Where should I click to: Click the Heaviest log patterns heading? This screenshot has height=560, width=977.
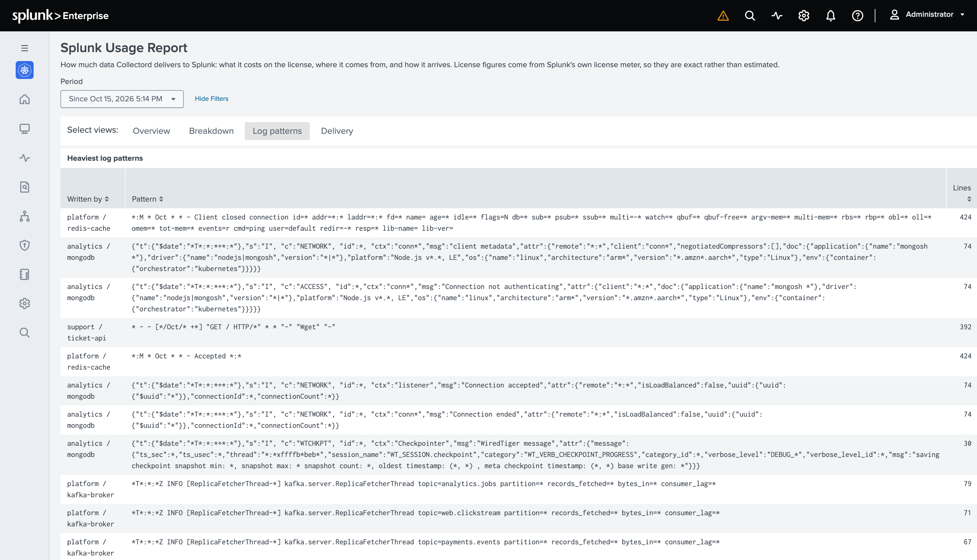point(105,158)
